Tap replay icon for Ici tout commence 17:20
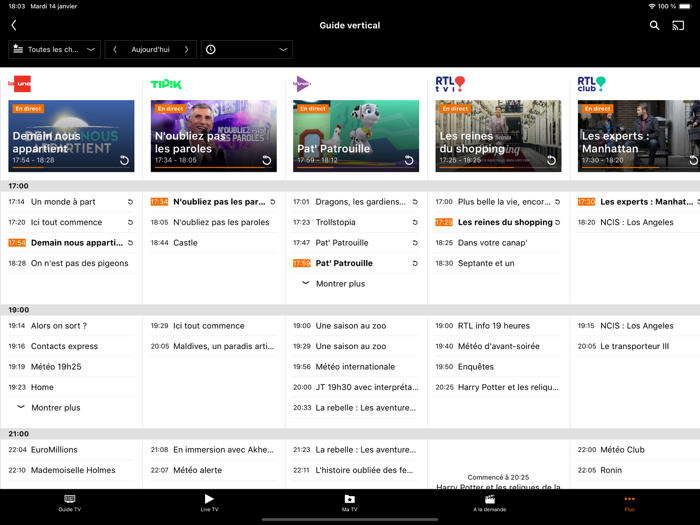The image size is (700, 525). [130, 222]
